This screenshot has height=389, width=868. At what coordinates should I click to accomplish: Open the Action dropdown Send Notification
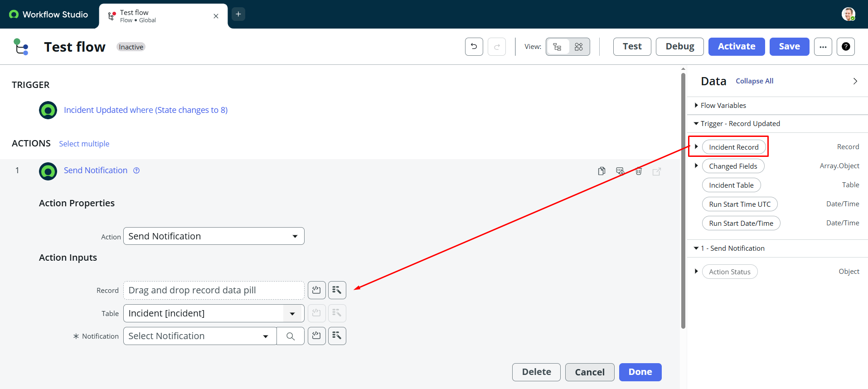point(214,236)
